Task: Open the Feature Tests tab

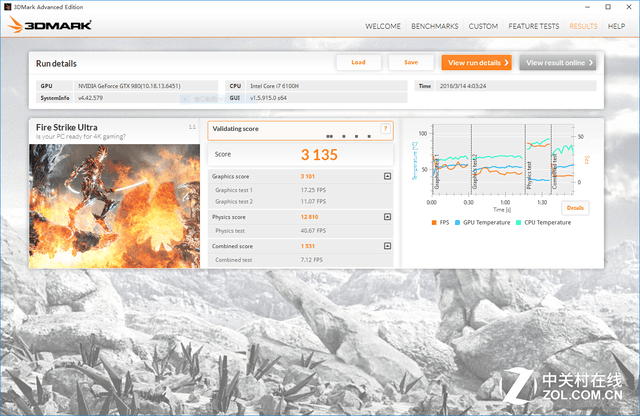Action: [534, 25]
